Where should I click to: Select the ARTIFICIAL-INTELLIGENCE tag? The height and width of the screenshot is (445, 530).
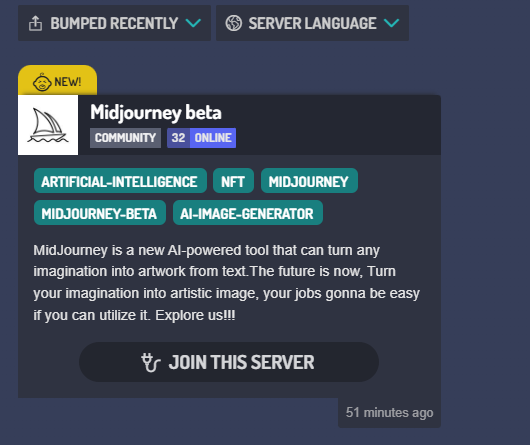120,181
